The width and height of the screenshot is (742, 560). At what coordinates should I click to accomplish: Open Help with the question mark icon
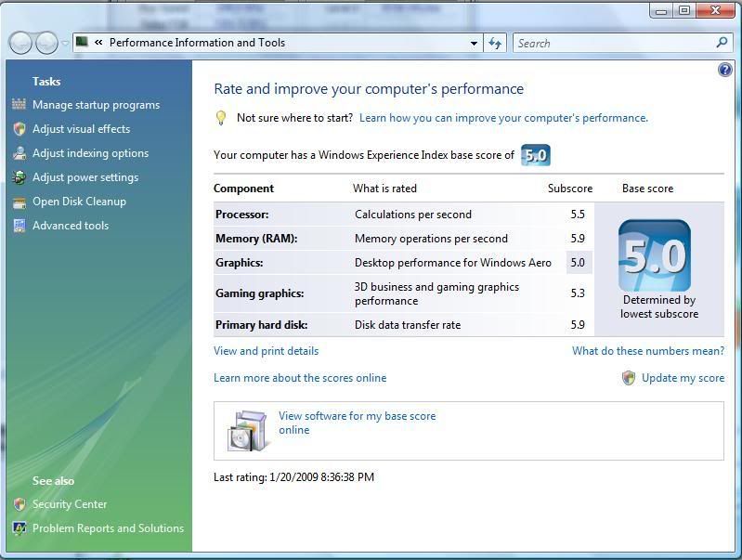[x=724, y=70]
